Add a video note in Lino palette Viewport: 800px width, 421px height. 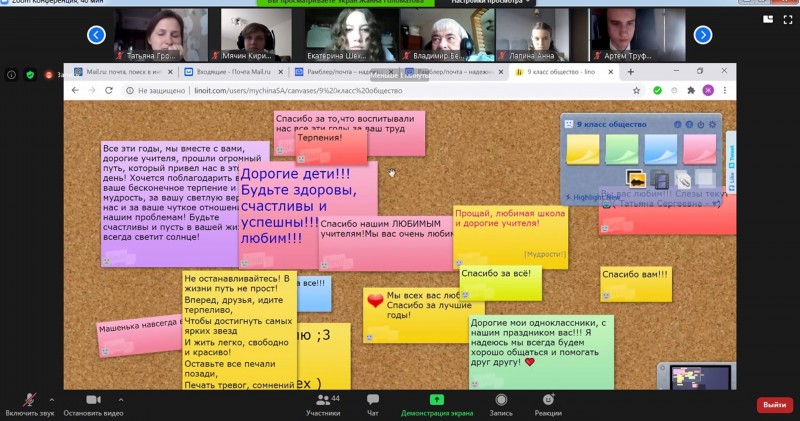[x=659, y=178]
